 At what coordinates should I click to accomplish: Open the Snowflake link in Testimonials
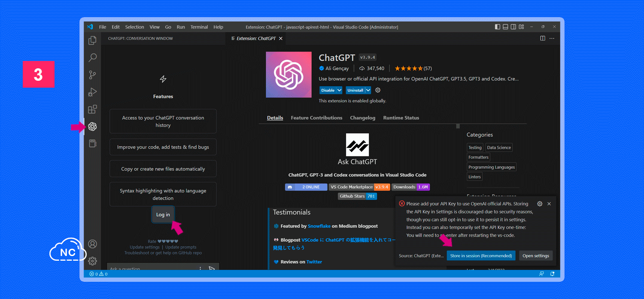click(x=319, y=226)
